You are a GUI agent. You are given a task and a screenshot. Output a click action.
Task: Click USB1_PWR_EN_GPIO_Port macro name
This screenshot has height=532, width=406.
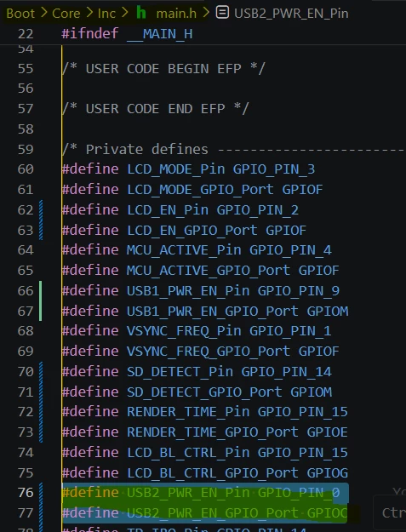[212, 312]
